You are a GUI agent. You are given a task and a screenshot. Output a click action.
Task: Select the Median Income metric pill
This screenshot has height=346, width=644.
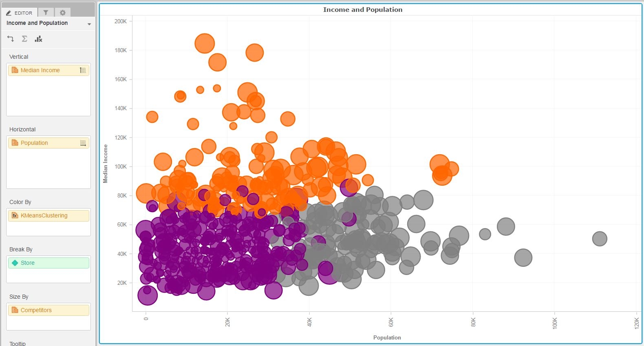40,70
